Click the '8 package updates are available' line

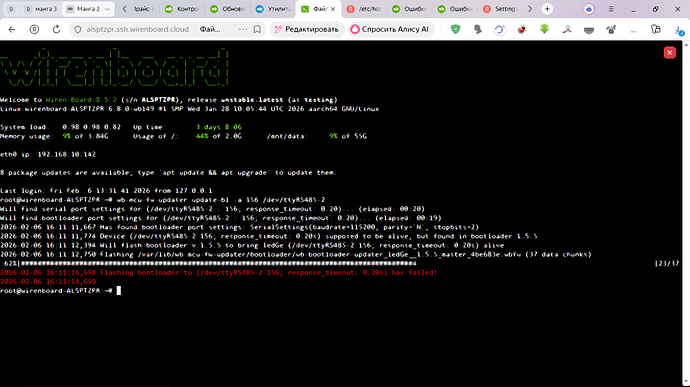168,173
